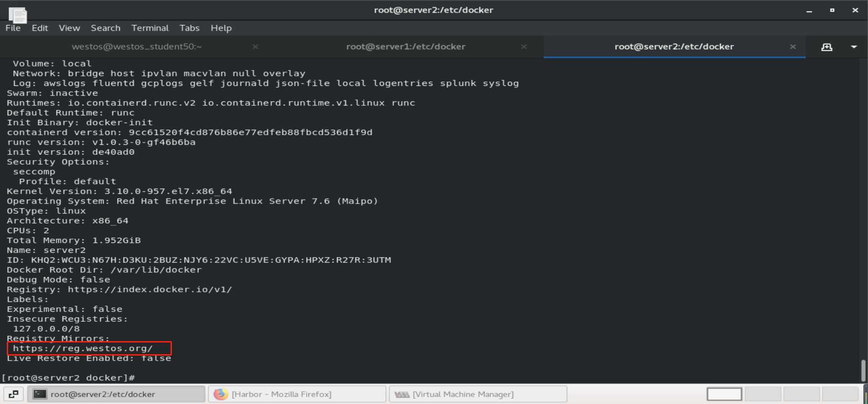Click the terminal vertical scrollbar handle
Viewport: 868px width, 404px height.
pyautogui.click(x=863, y=371)
